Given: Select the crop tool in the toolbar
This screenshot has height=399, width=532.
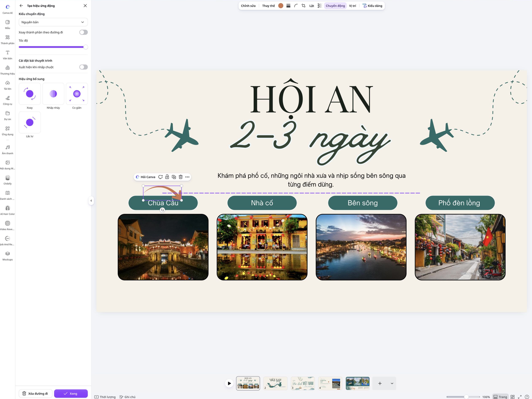Looking at the screenshot, I should [x=304, y=6].
